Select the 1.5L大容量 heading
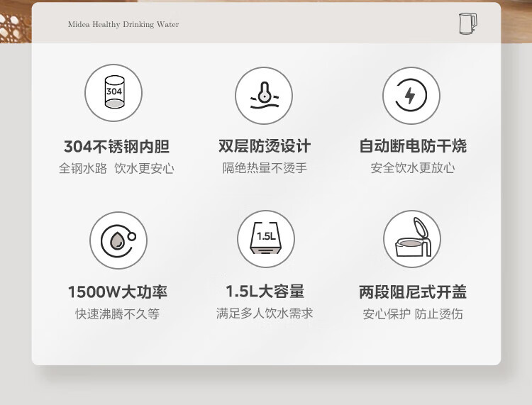Screen dimensions: 532x405 (x=265, y=292)
